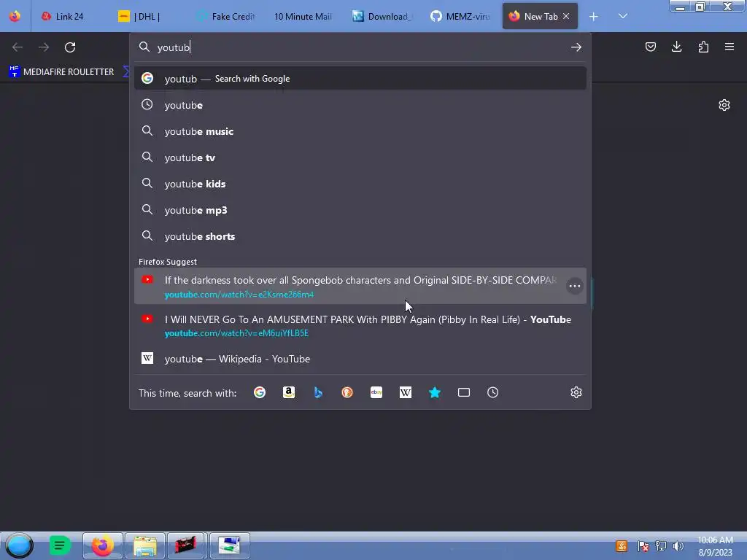747x560 pixels.
Task: Open MEDIAFIRE ROULETTER bookmark
Action: coord(61,72)
